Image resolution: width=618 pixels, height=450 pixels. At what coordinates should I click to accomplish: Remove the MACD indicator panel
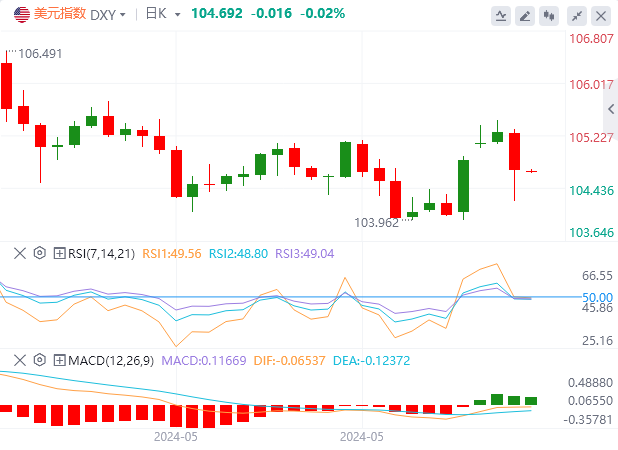click(20, 360)
